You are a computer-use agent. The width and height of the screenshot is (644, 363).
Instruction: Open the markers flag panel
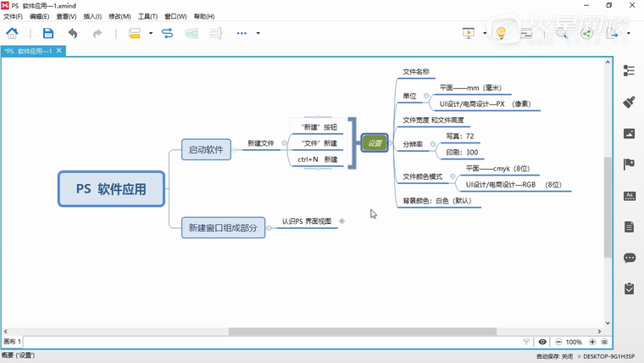pos(629,165)
